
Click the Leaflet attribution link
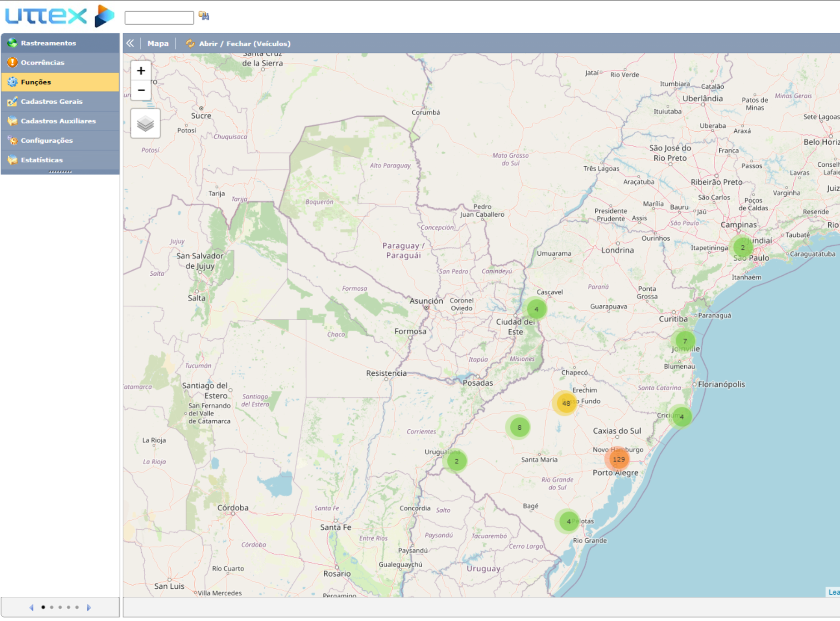click(x=834, y=592)
